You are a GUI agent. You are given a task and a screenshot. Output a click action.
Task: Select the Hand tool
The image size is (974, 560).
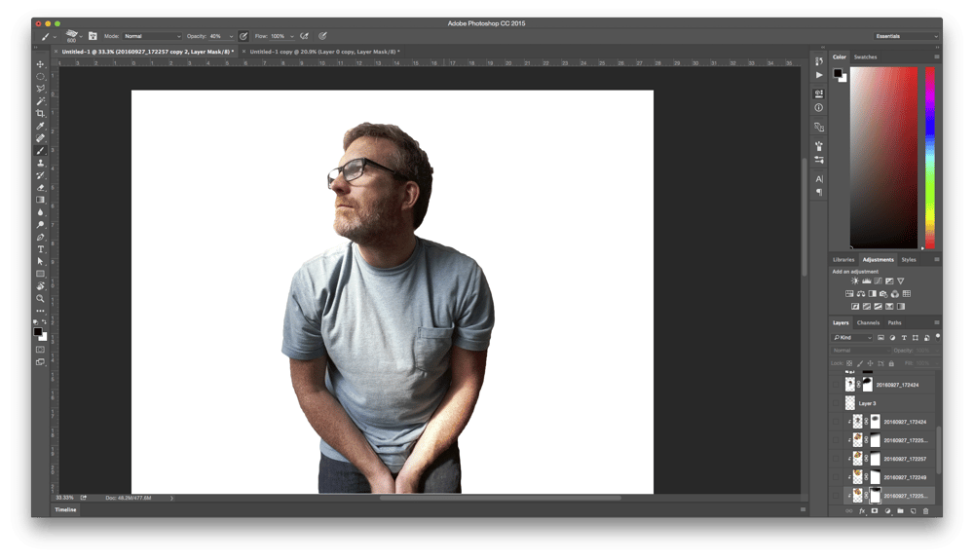pos(40,286)
